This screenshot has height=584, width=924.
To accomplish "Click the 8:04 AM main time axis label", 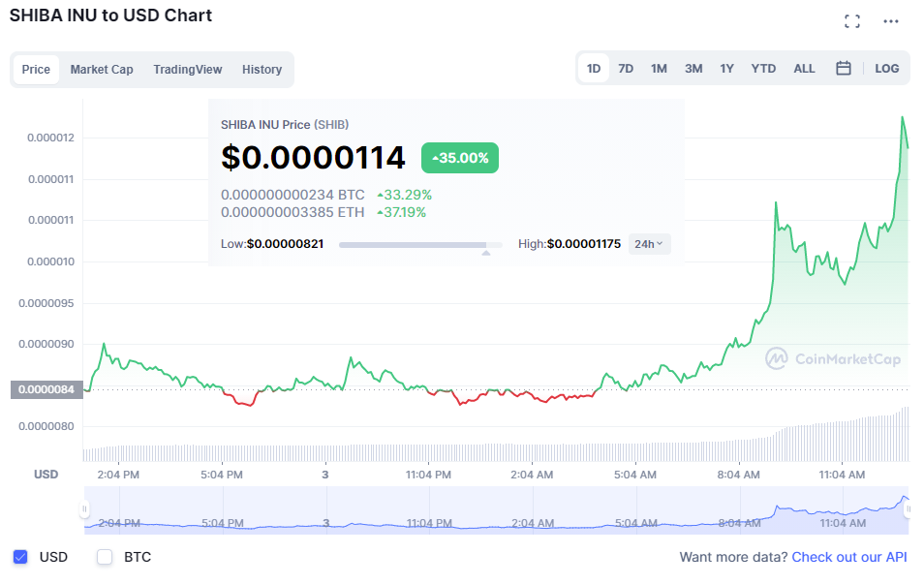I will tap(738, 475).
